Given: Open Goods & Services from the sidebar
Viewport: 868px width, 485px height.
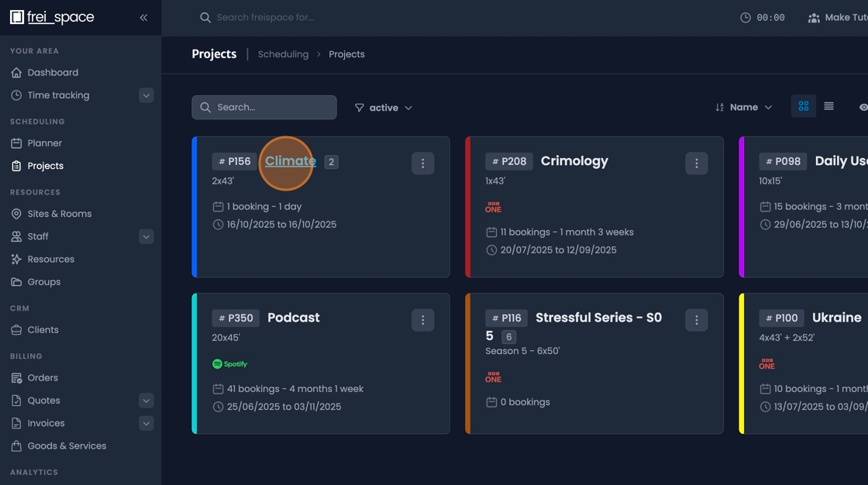Looking at the screenshot, I should [66, 445].
